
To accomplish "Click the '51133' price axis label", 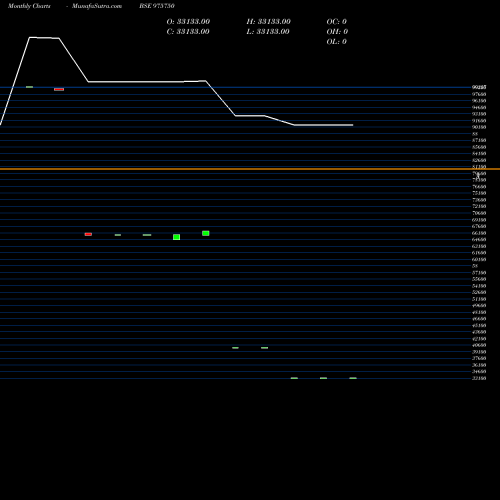I will point(479,299).
